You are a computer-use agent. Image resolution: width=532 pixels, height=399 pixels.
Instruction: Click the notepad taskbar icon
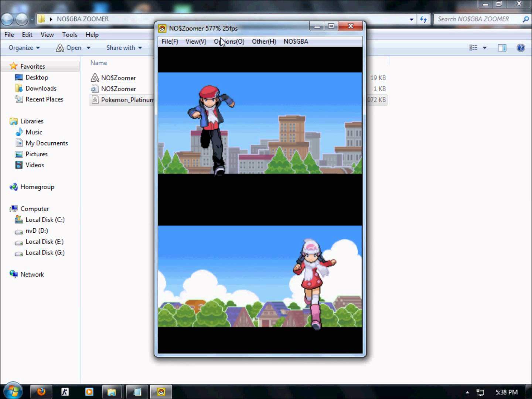point(137,392)
